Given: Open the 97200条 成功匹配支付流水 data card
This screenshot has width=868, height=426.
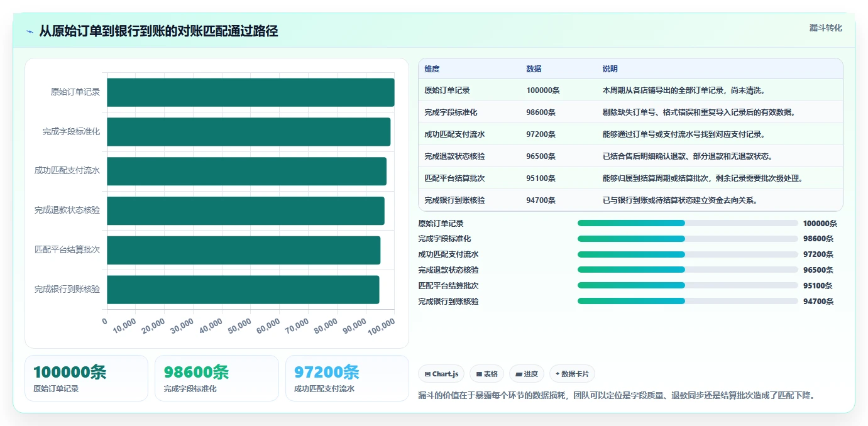Looking at the screenshot, I should click(347, 378).
